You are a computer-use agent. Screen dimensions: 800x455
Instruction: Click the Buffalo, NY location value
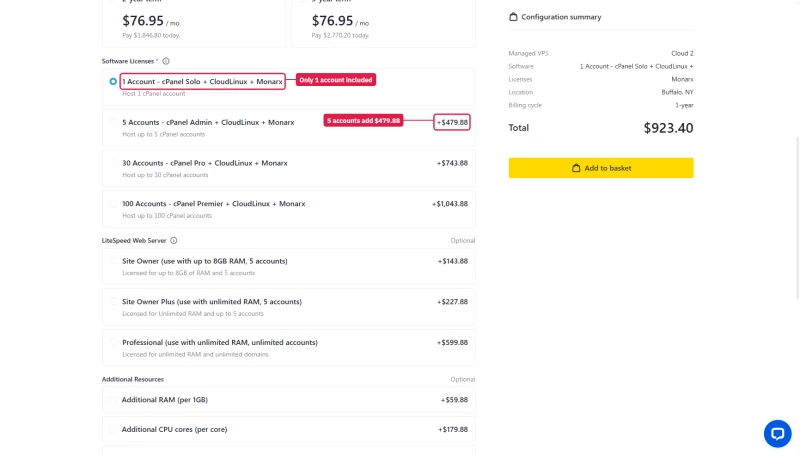tap(678, 92)
